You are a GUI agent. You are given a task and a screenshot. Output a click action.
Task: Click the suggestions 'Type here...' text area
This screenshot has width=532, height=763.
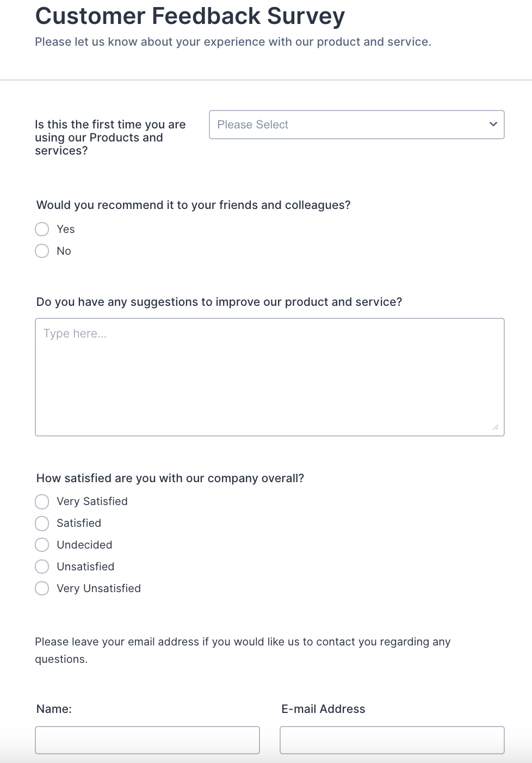click(x=269, y=377)
